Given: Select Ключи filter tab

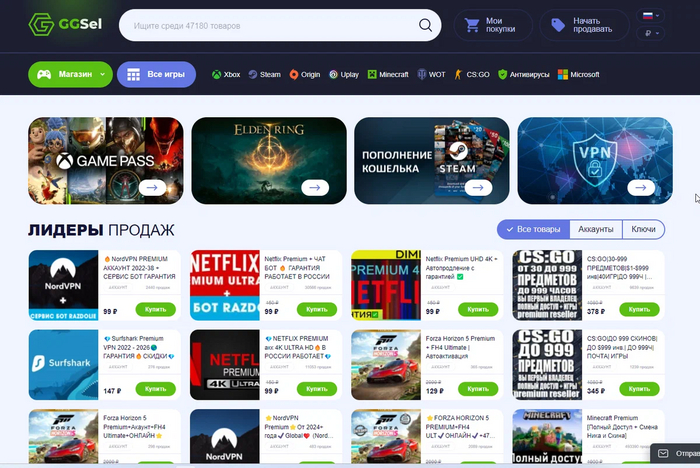Looking at the screenshot, I should coord(643,229).
